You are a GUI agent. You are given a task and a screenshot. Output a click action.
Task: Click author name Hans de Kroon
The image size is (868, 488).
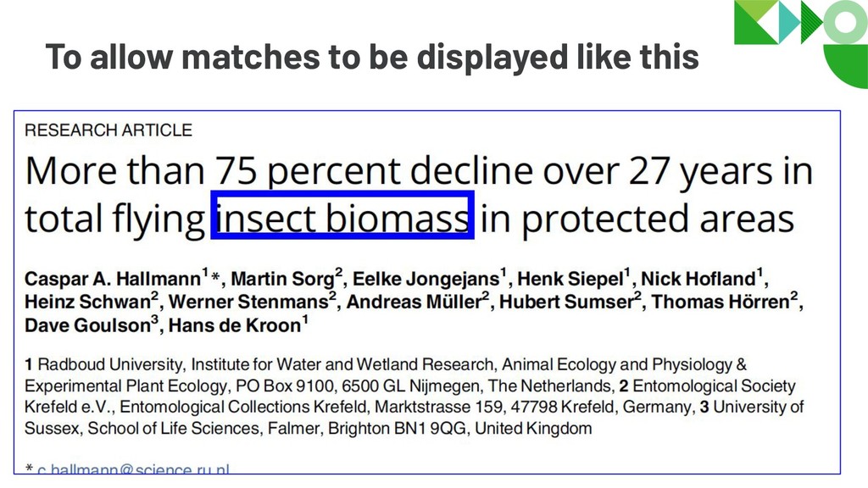click(x=234, y=325)
